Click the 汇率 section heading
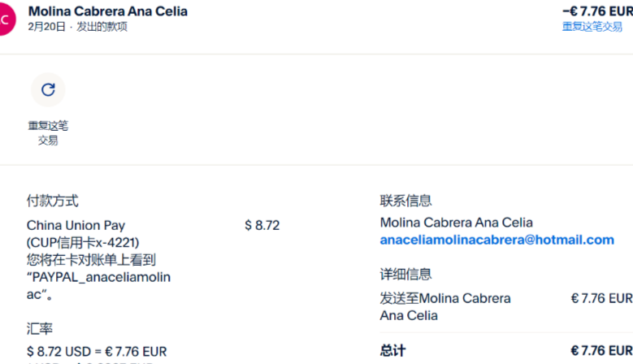This screenshot has height=364, width=633. point(40,328)
